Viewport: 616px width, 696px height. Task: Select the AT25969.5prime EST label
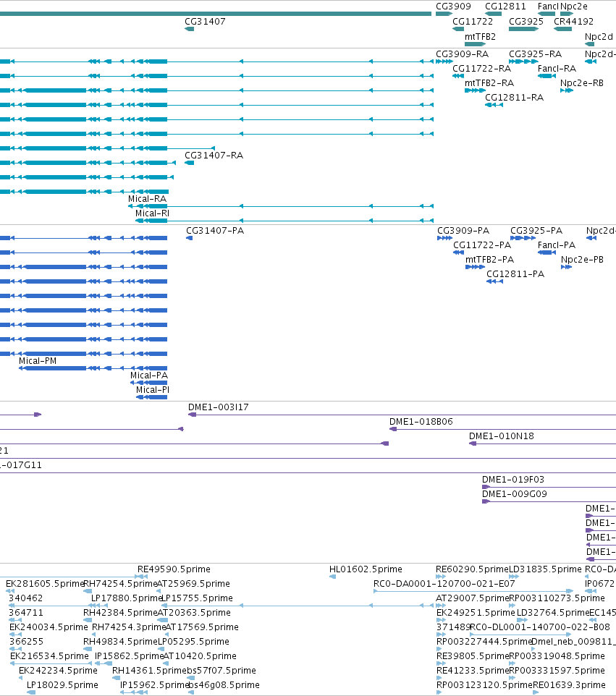pos(193,583)
